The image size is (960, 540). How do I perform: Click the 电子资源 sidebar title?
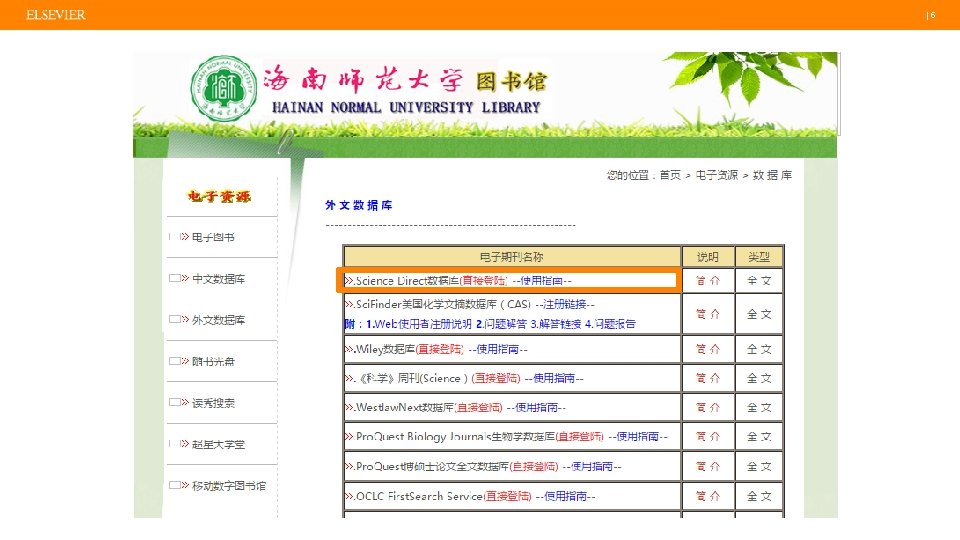click(x=219, y=196)
